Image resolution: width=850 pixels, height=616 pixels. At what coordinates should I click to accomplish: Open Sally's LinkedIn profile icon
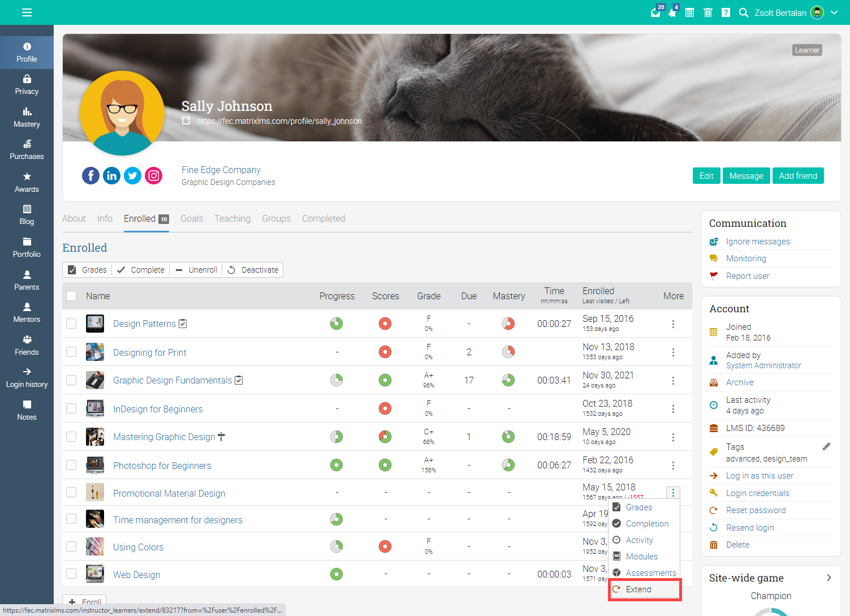point(112,176)
